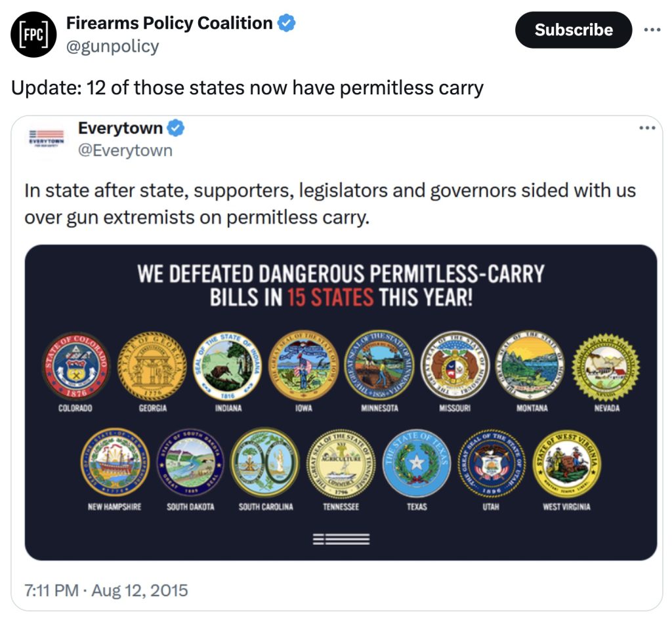672x621 pixels.
Task: Click the Firearms Policy Coalition profile avatar
Action: (x=34, y=35)
